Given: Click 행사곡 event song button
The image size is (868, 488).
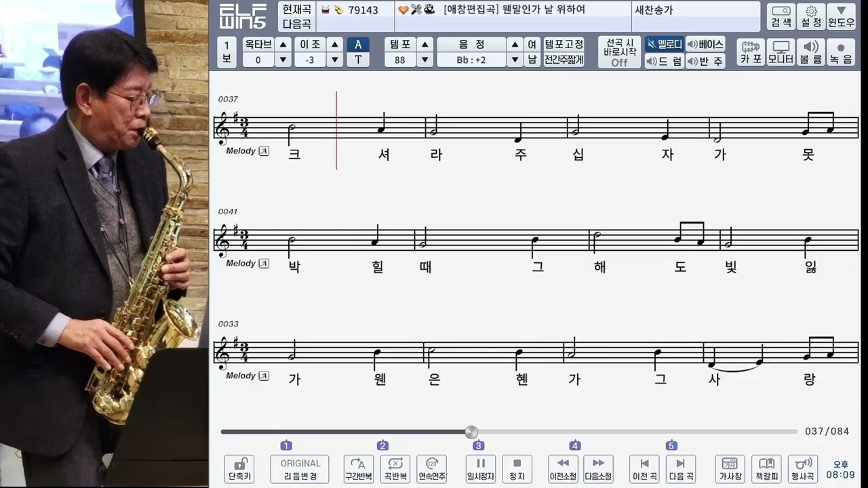Looking at the screenshot, I should [804, 469].
